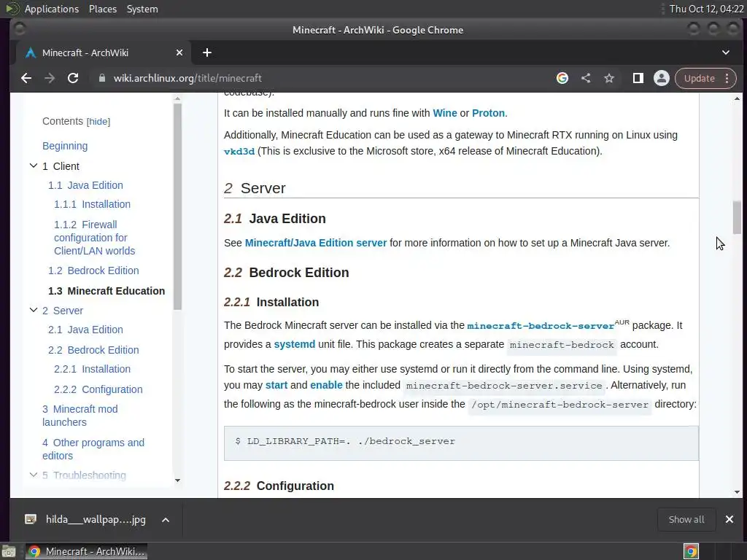Go to 2.2.2 Configuration in contents
Image resolution: width=747 pixels, height=560 pixels.
[x=98, y=389]
